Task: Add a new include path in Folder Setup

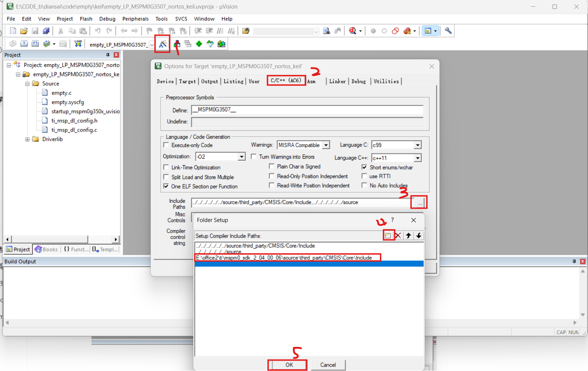Action: point(388,236)
